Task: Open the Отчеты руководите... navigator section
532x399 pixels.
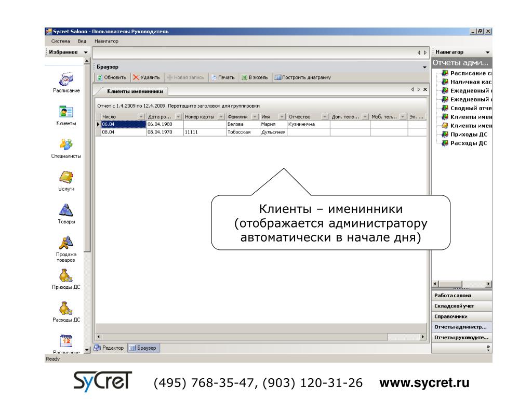Action: (x=462, y=338)
